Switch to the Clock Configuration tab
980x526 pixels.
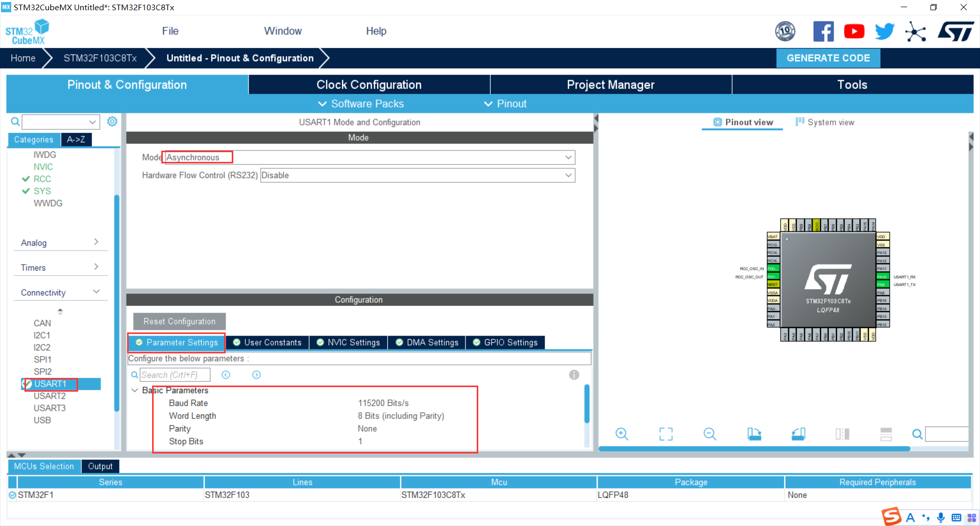click(369, 85)
